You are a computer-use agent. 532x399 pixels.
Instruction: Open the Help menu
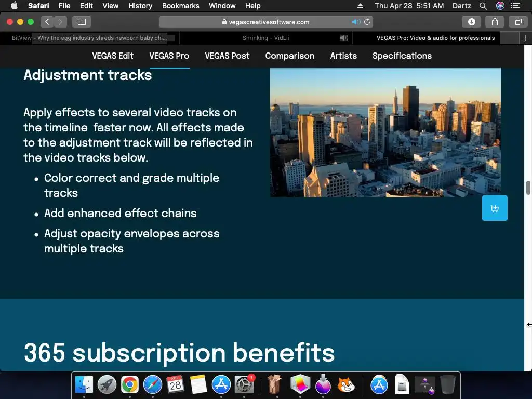pyautogui.click(x=253, y=6)
